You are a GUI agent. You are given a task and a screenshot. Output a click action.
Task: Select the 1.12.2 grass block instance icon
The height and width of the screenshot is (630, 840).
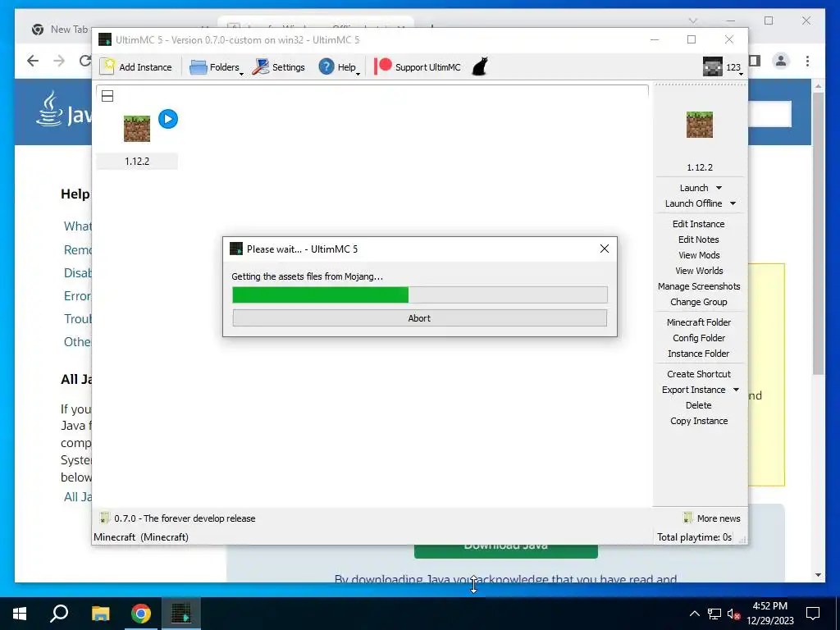pos(137,129)
